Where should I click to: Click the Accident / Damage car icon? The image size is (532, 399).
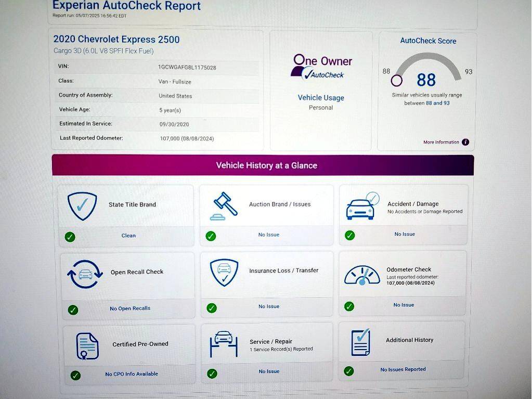click(x=362, y=206)
